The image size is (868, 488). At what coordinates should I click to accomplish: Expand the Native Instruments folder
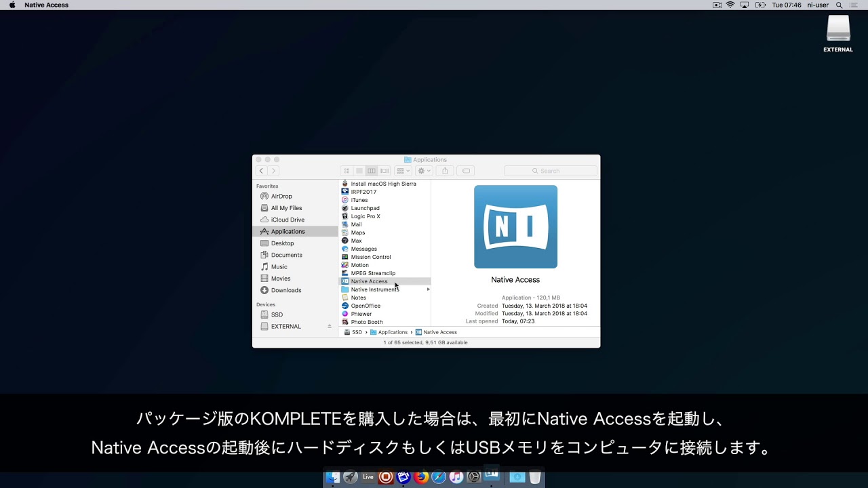tap(427, 289)
